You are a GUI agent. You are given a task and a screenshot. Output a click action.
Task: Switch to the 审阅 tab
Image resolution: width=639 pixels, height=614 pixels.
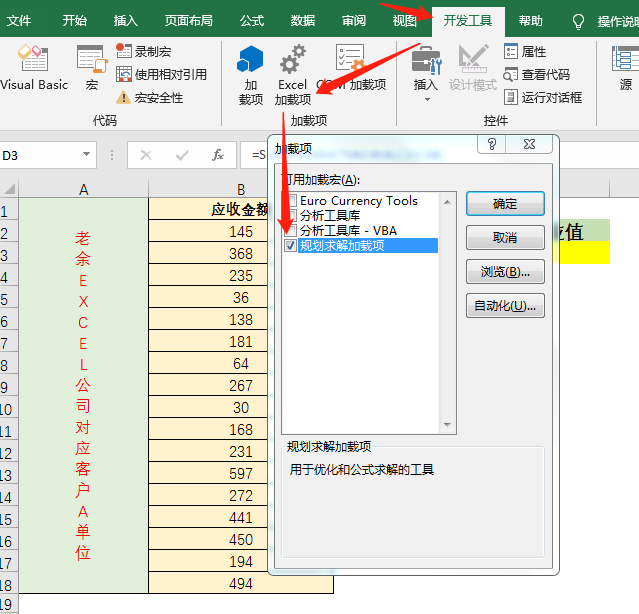(x=354, y=20)
